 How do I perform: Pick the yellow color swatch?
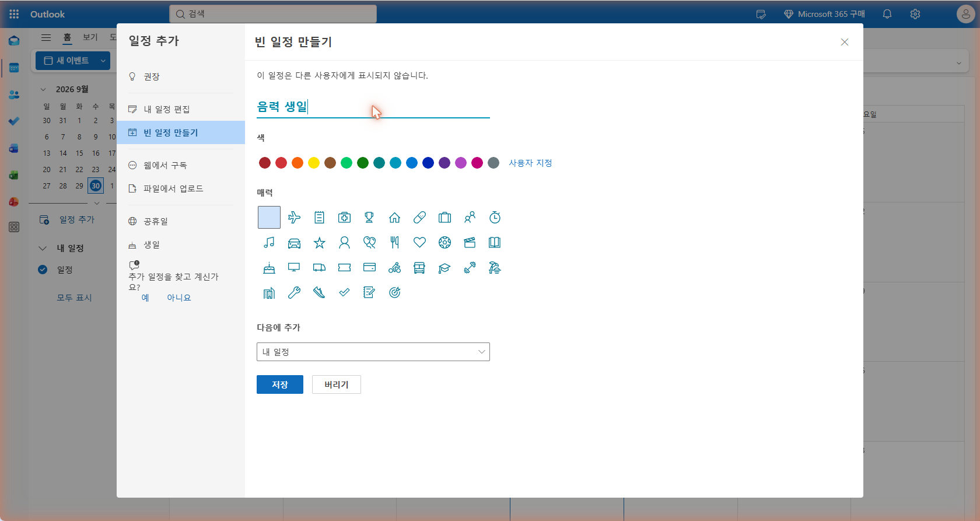click(x=314, y=163)
